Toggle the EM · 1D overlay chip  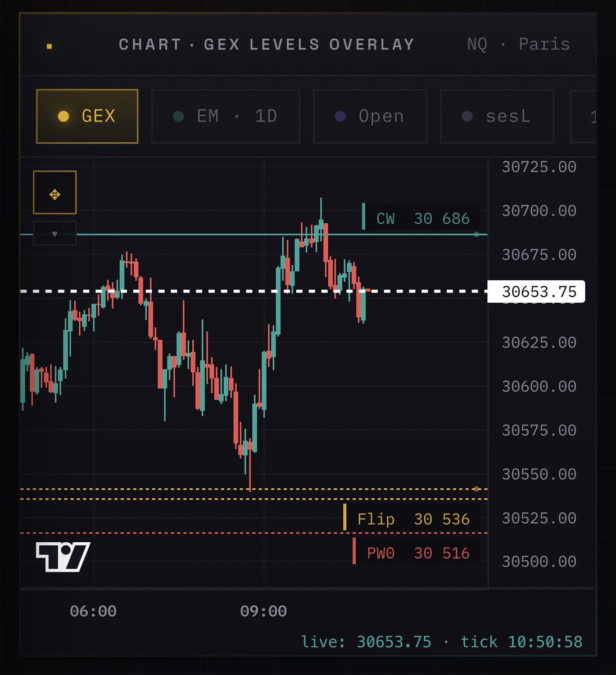click(225, 116)
